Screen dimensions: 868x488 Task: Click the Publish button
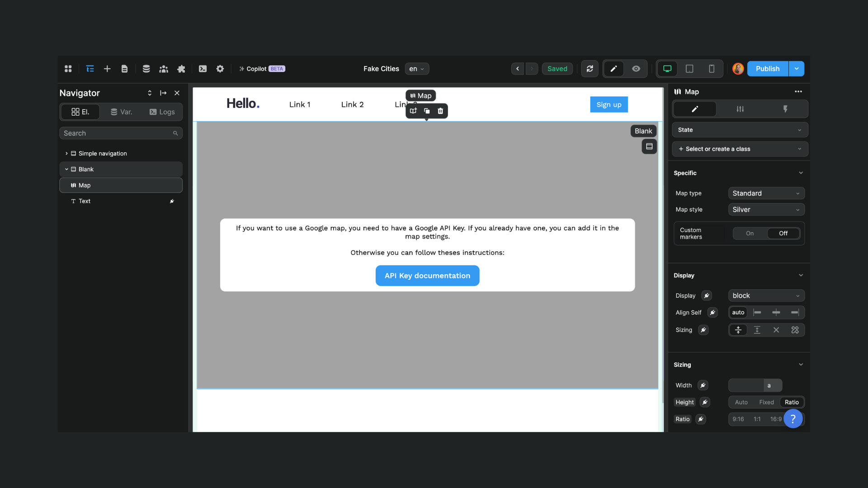767,69
